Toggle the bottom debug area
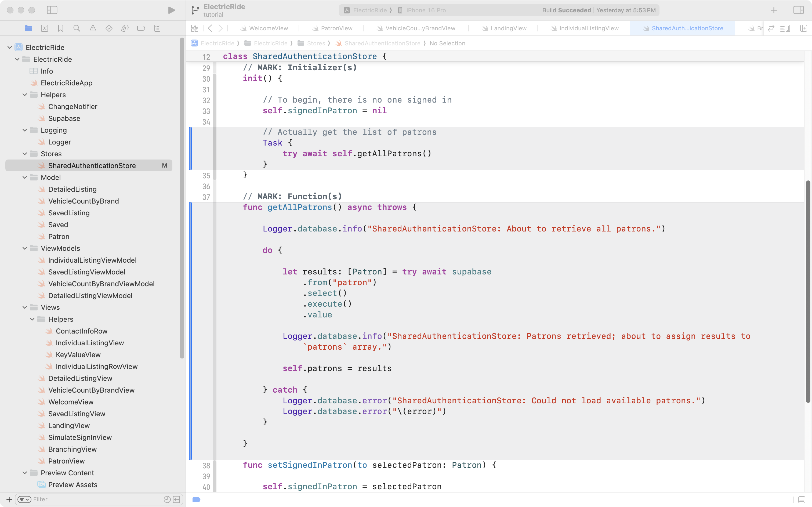 coord(802,500)
